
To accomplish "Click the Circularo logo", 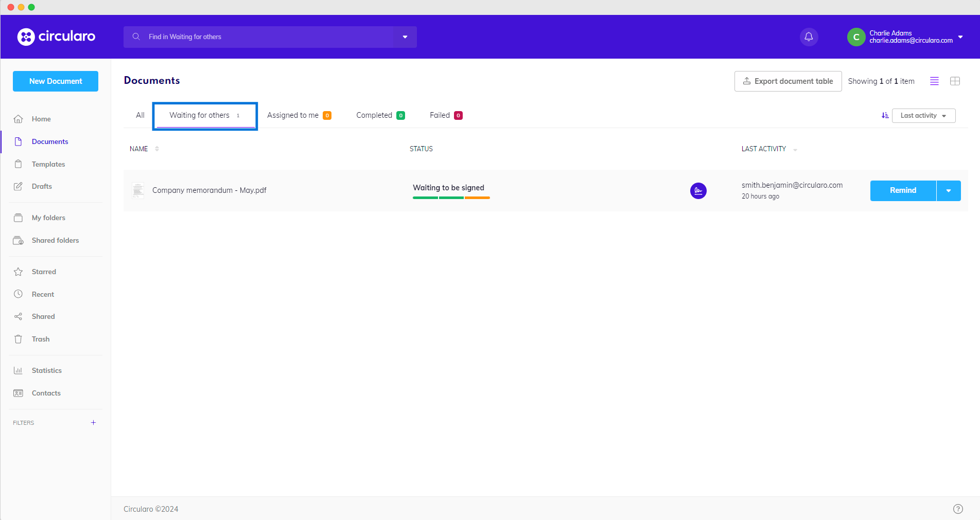I will point(56,37).
